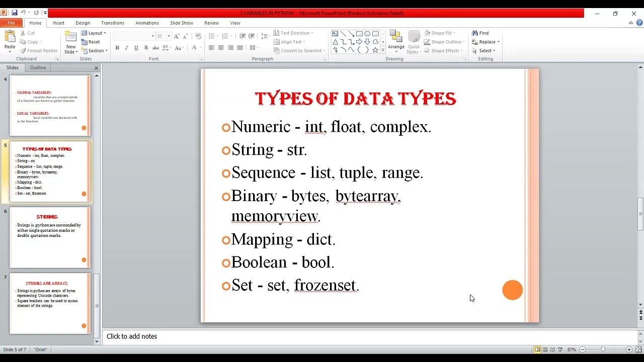This screenshot has width=644, height=362.
Task: Click Find in Editing group
Action: point(480,33)
